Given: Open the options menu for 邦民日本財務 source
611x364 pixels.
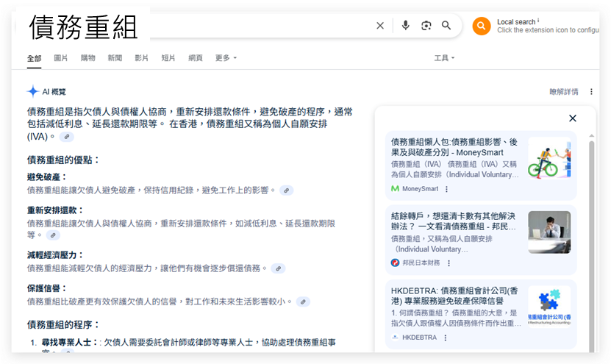Looking at the screenshot, I should pyautogui.click(x=448, y=263).
